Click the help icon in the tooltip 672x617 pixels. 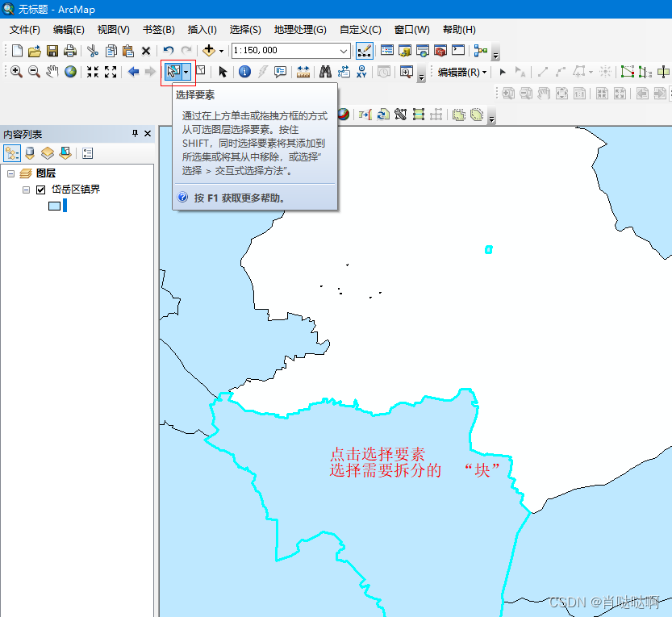182,197
